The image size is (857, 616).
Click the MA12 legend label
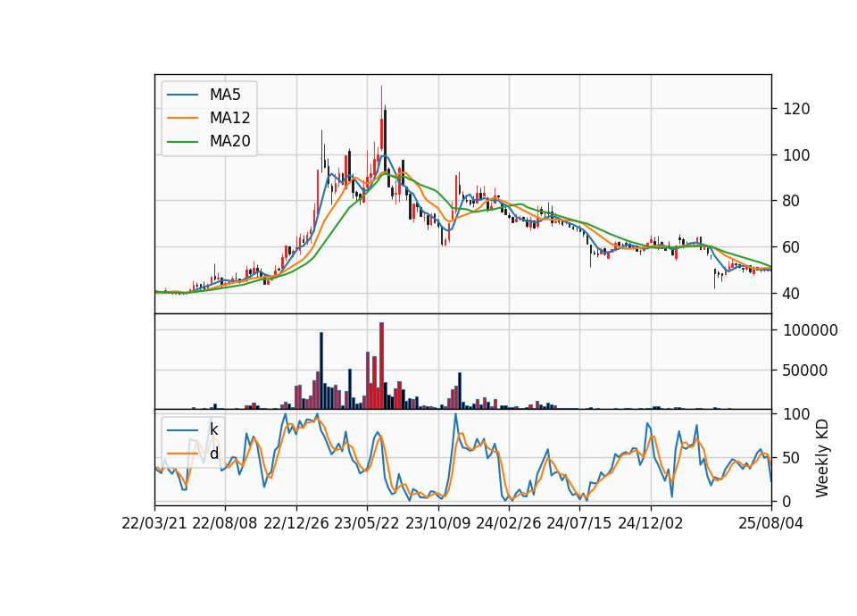(229, 118)
